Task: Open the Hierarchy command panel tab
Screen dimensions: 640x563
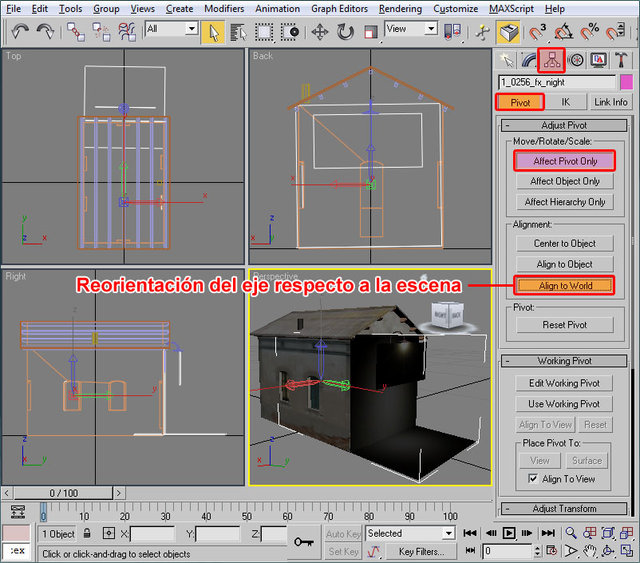Action: pos(552,59)
